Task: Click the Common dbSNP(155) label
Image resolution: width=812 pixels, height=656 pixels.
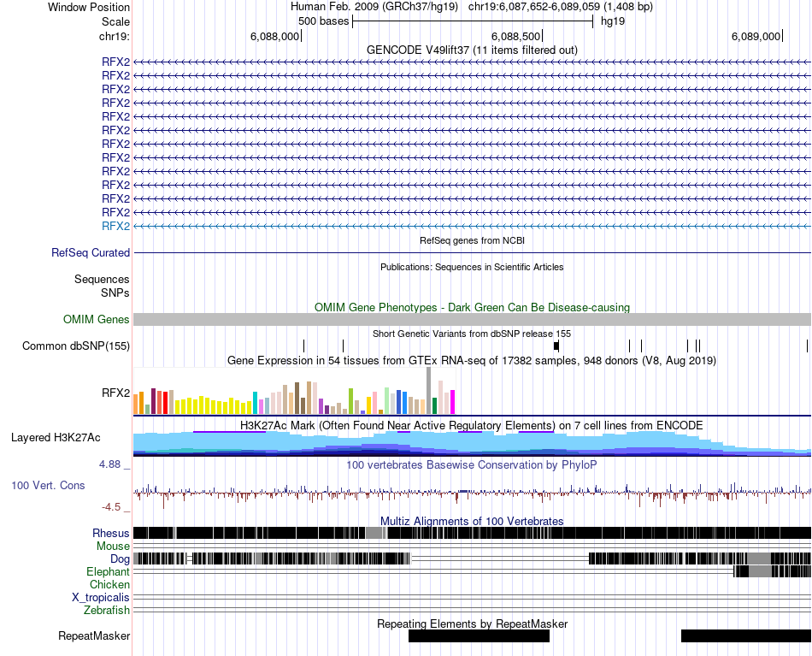Action: pyautogui.click(x=75, y=346)
